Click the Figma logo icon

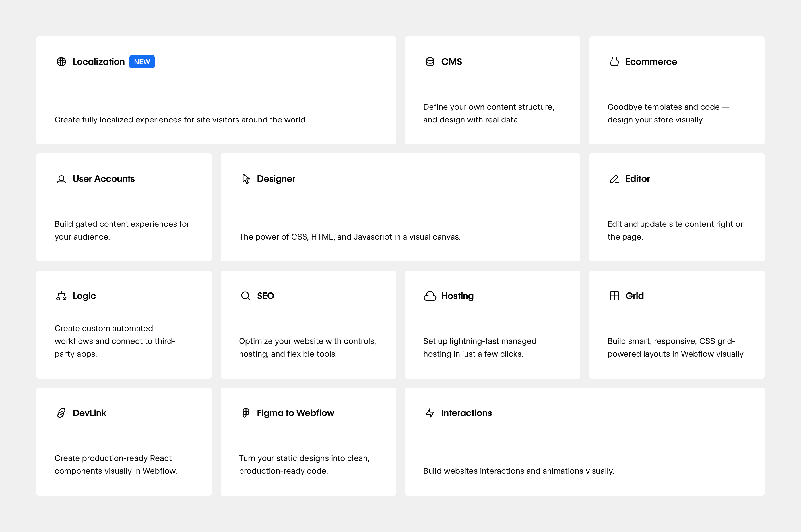click(x=246, y=413)
